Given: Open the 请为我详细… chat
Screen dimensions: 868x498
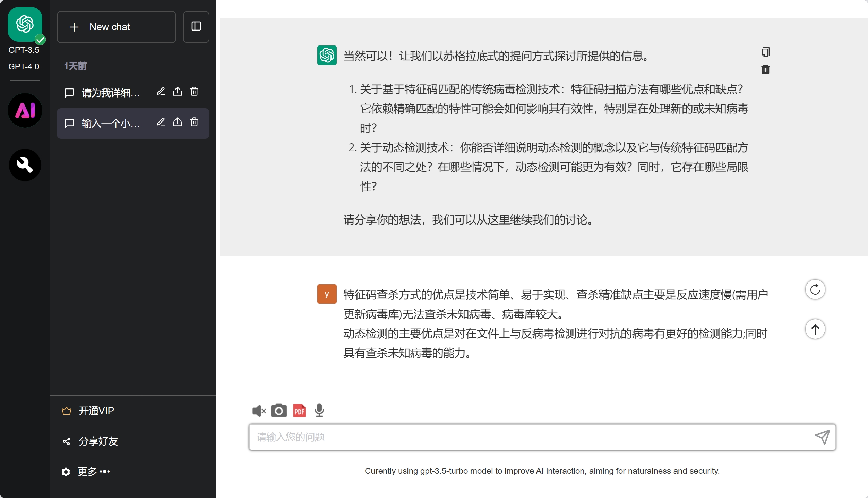Looking at the screenshot, I should click(x=110, y=93).
